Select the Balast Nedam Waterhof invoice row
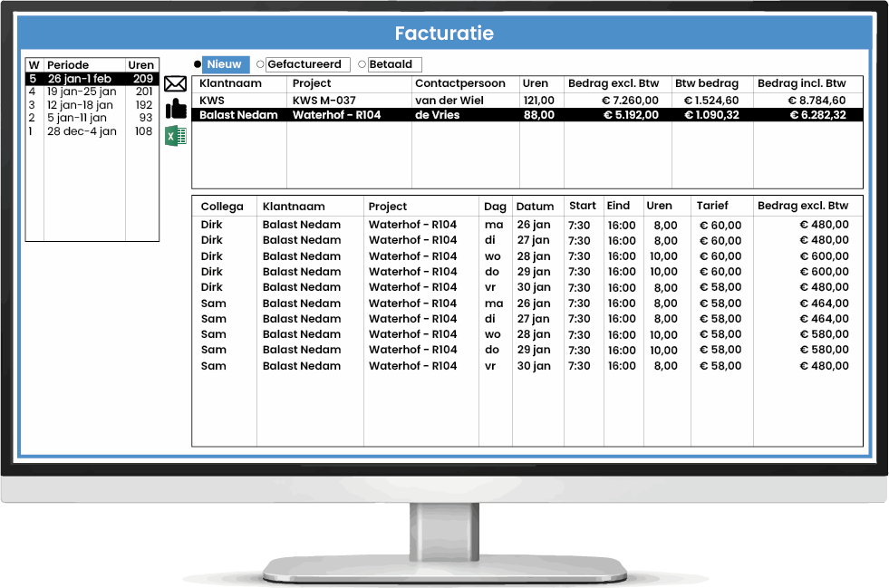 click(526, 115)
